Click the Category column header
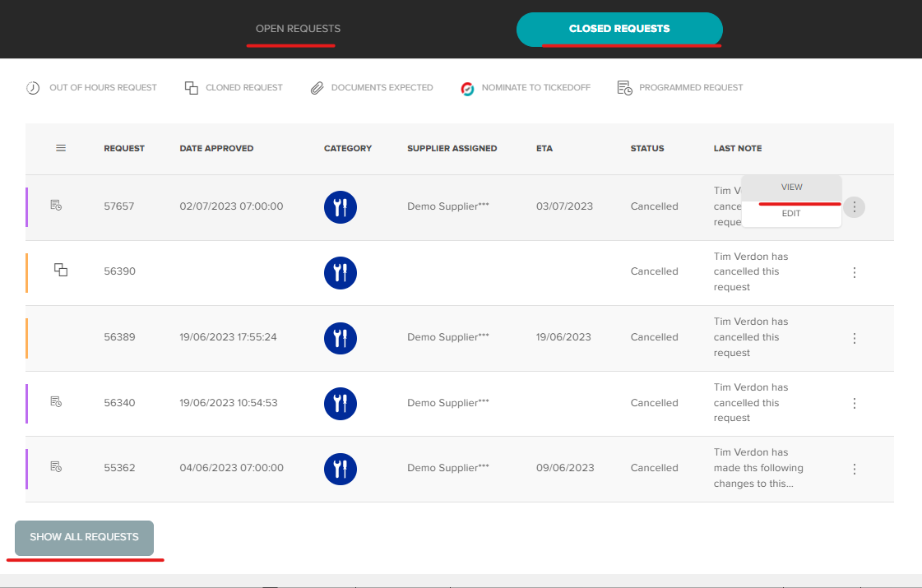 pyautogui.click(x=348, y=148)
